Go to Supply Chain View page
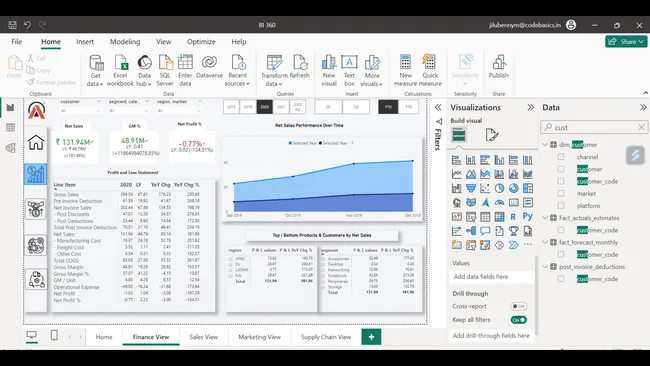Image resolution: width=650 pixels, height=366 pixels. (x=326, y=337)
